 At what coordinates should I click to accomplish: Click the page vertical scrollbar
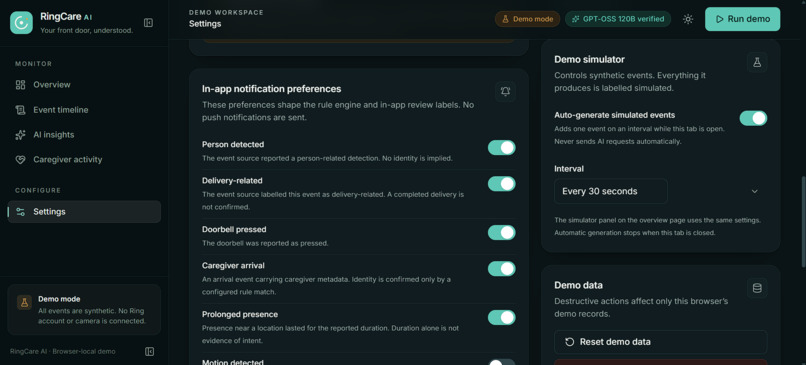[803, 222]
